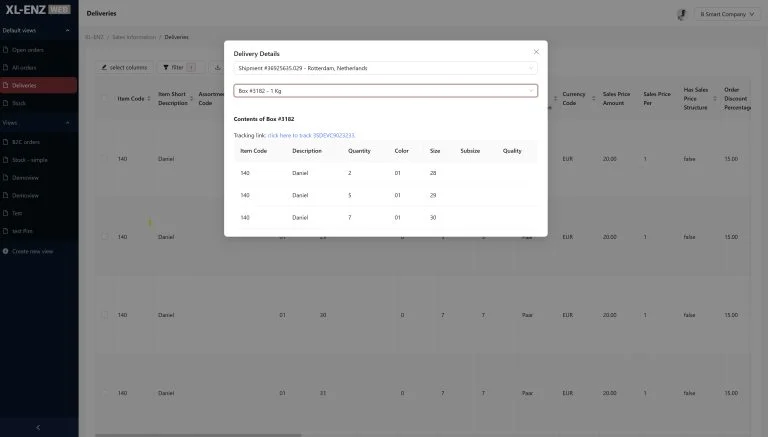Click the filter funnel icon
The image size is (768, 437).
(166, 67)
